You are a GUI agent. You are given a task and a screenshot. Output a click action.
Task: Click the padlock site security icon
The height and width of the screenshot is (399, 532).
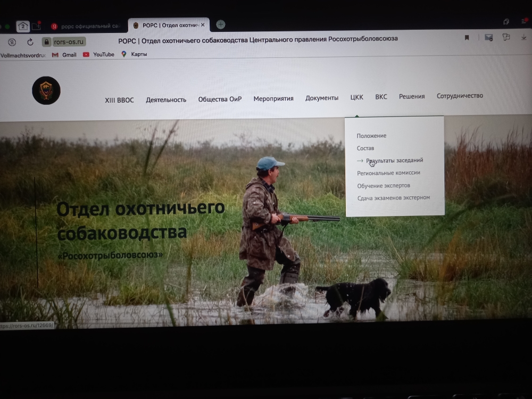click(x=47, y=42)
